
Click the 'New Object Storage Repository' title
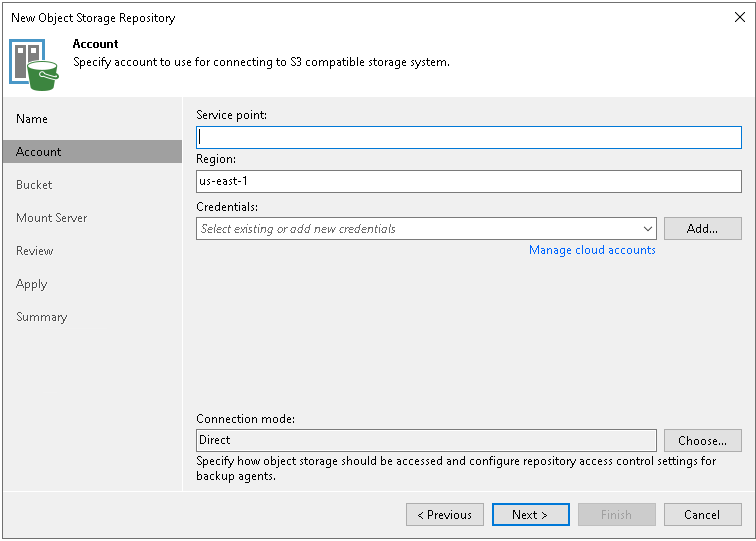click(x=94, y=18)
